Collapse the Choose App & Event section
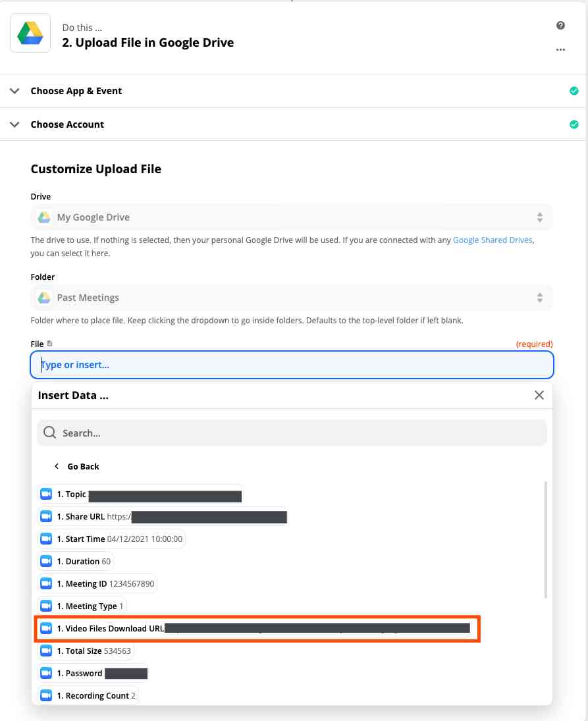Screen dimensions: 588x721 coord(14,91)
